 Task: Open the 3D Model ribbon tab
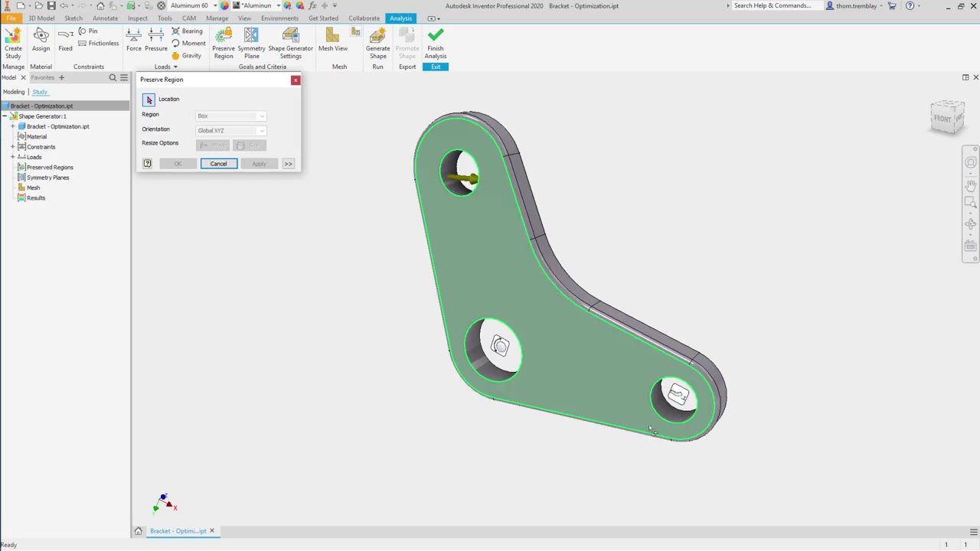click(41, 18)
